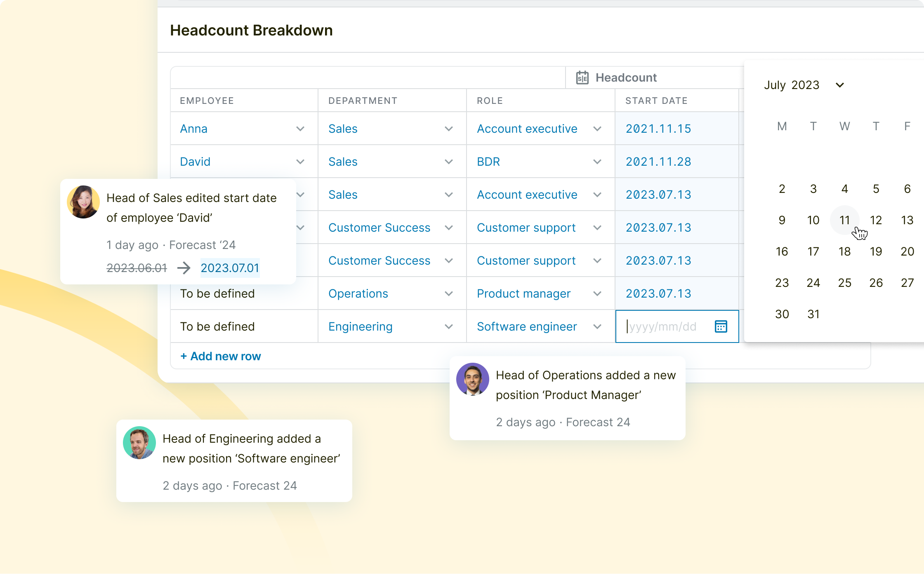
Task: Expand the July 2023 month dropdown
Action: coord(839,85)
